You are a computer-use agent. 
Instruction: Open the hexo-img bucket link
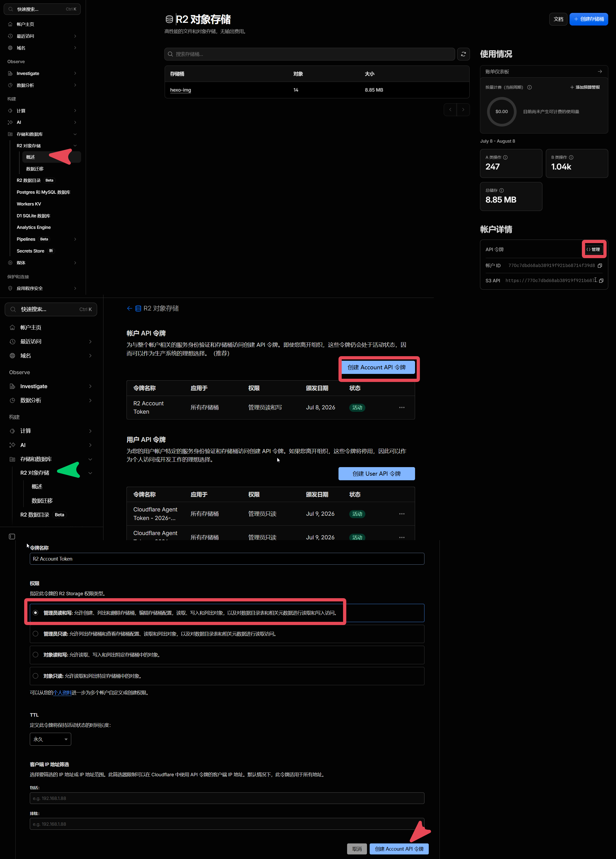point(180,90)
